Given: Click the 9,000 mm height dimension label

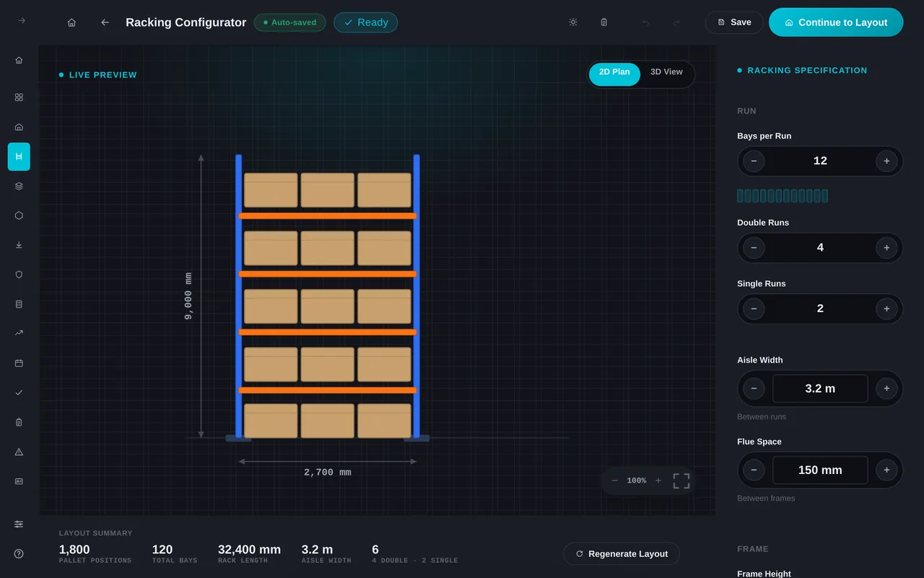Looking at the screenshot, I should tap(189, 296).
